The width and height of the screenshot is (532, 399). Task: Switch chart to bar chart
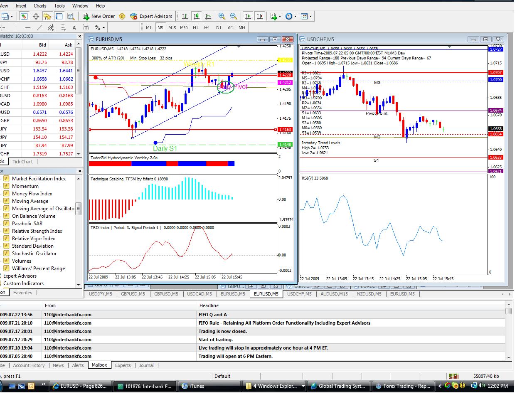185,16
